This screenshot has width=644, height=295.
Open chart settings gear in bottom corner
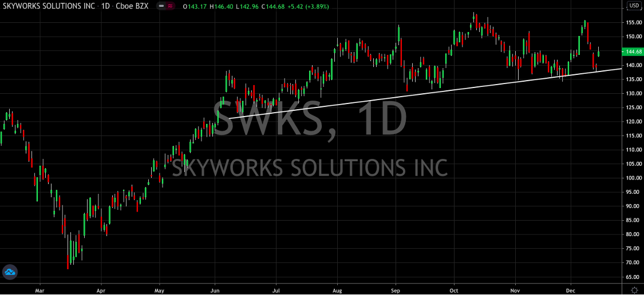click(634, 289)
